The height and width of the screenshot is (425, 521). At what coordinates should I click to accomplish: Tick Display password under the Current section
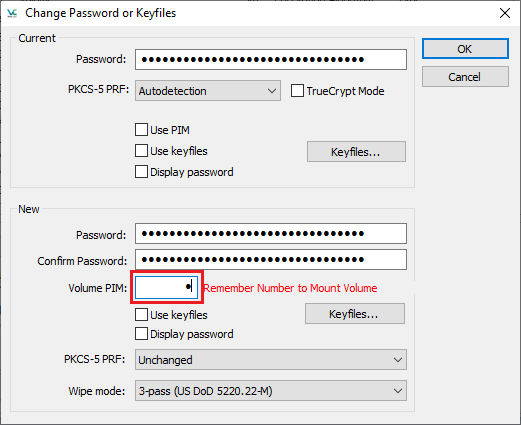tap(141, 172)
